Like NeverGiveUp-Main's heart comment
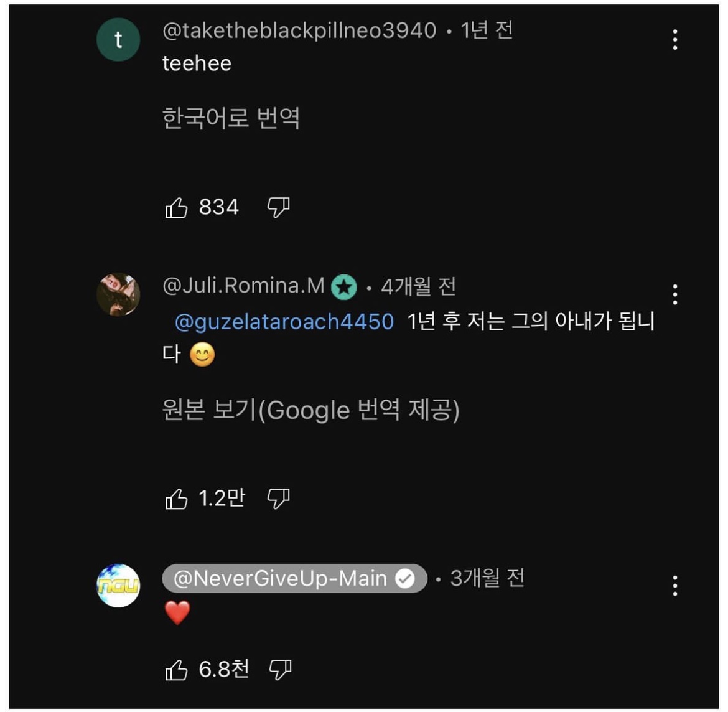The image size is (728, 712). [x=177, y=670]
